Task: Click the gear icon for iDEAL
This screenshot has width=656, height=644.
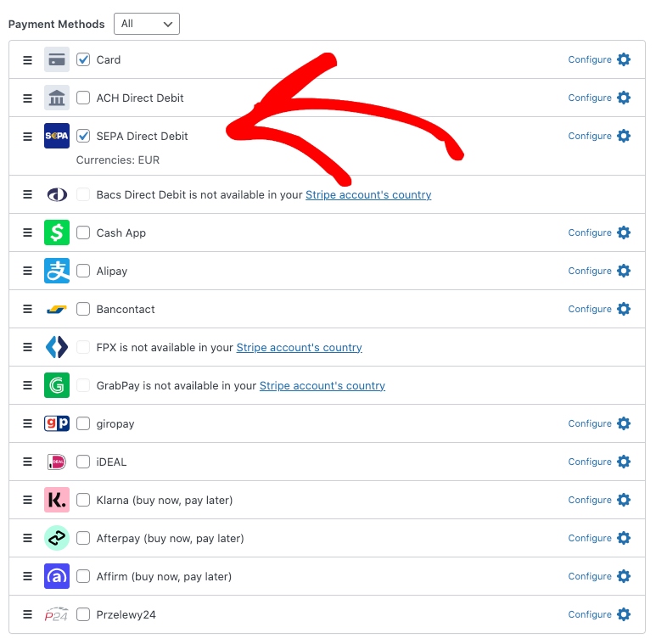Action: click(x=624, y=462)
